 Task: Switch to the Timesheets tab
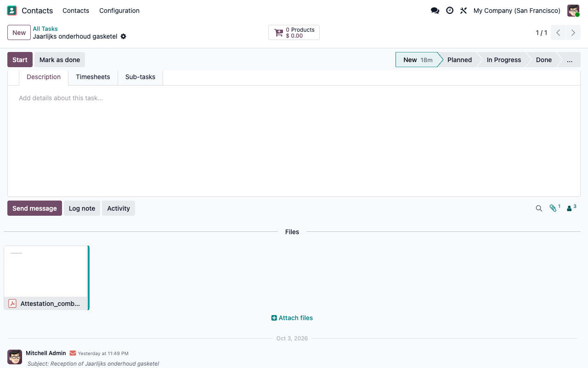(x=93, y=77)
